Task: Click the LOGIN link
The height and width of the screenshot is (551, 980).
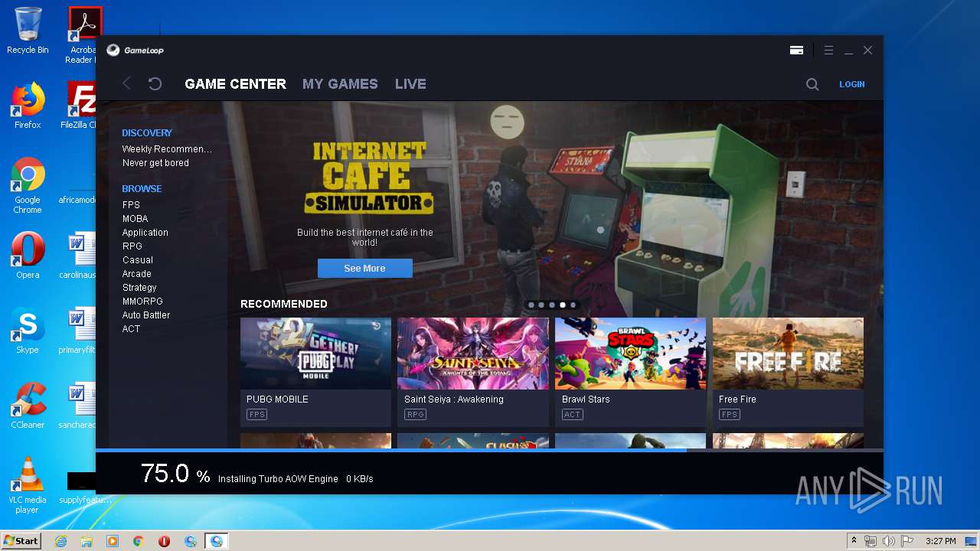Action: point(852,84)
